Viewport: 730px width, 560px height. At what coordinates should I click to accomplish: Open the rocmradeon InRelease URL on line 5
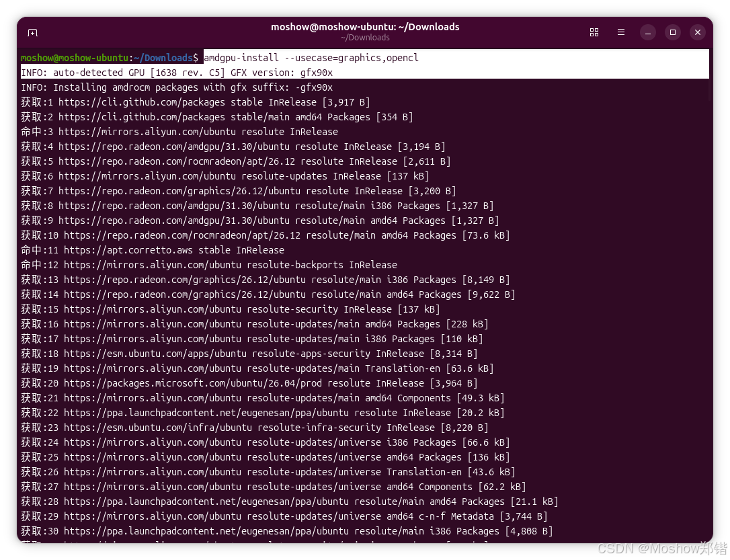coord(177,161)
